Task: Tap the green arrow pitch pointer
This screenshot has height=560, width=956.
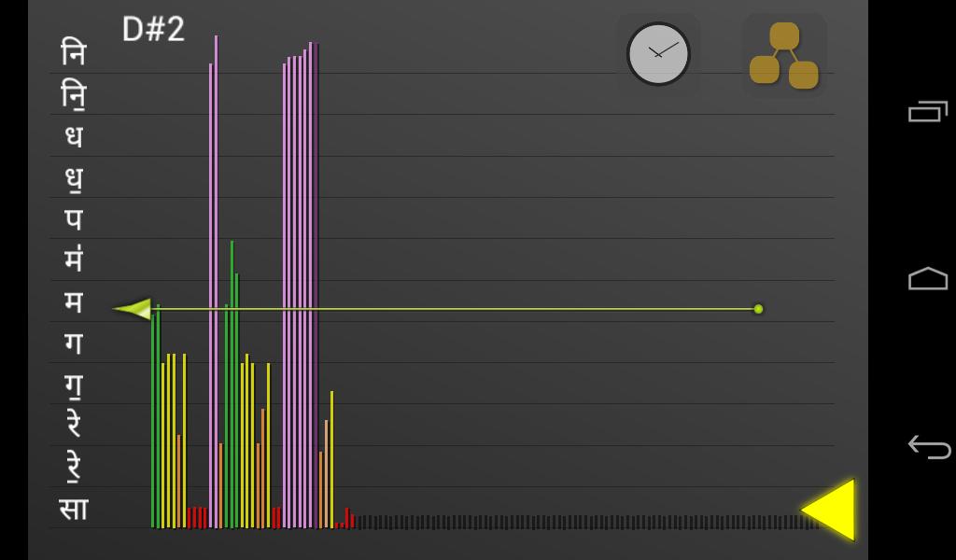Action: click(x=133, y=309)
